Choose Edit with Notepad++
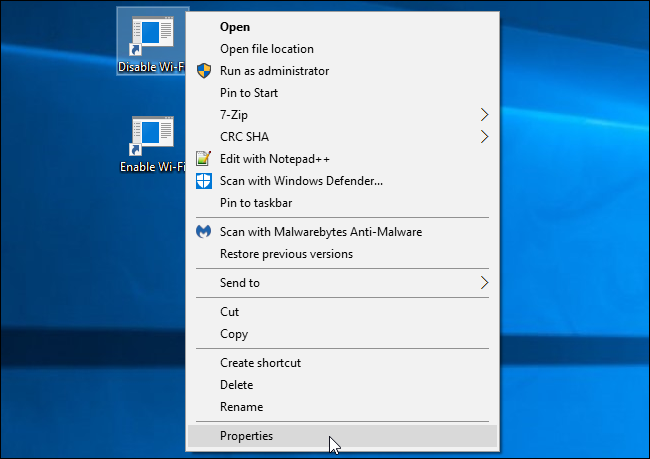Screen dimensions: 650x459 click(342, 159)
